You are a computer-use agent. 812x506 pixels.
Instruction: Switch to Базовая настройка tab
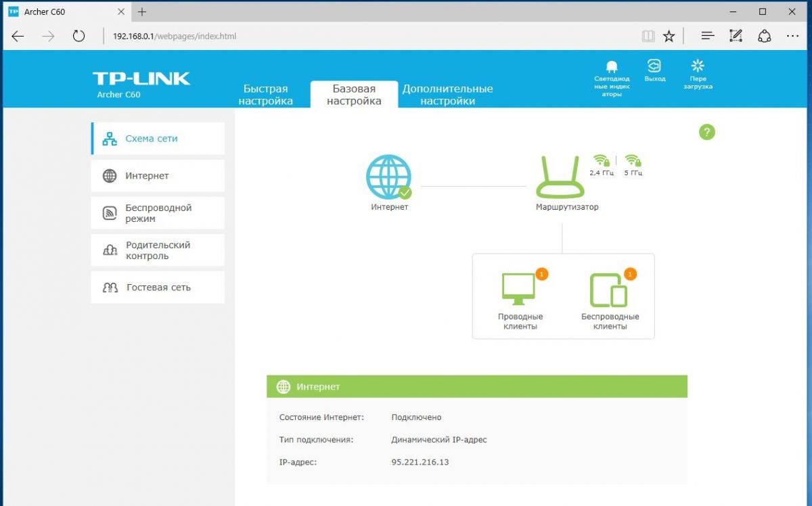tap(354, 94)
